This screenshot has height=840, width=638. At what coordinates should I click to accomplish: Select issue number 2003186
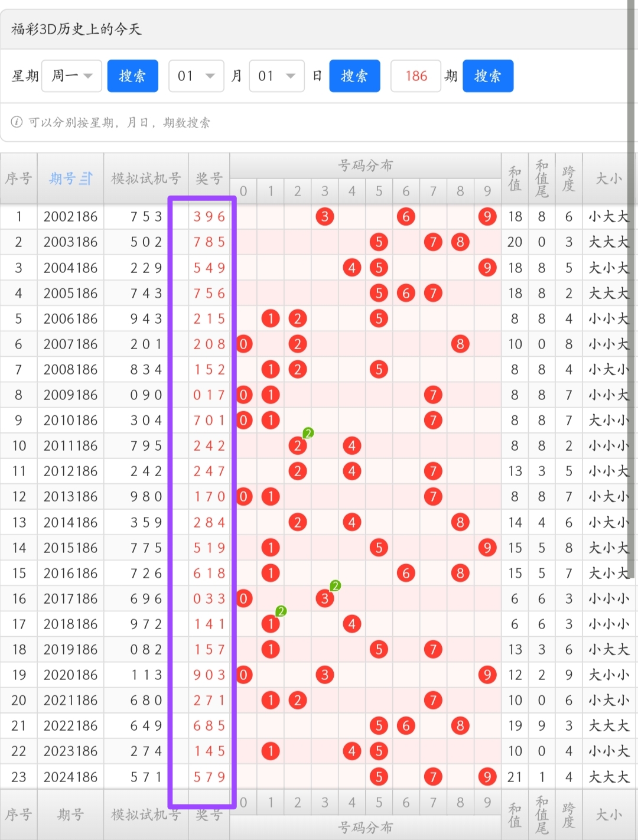[70, 242]
